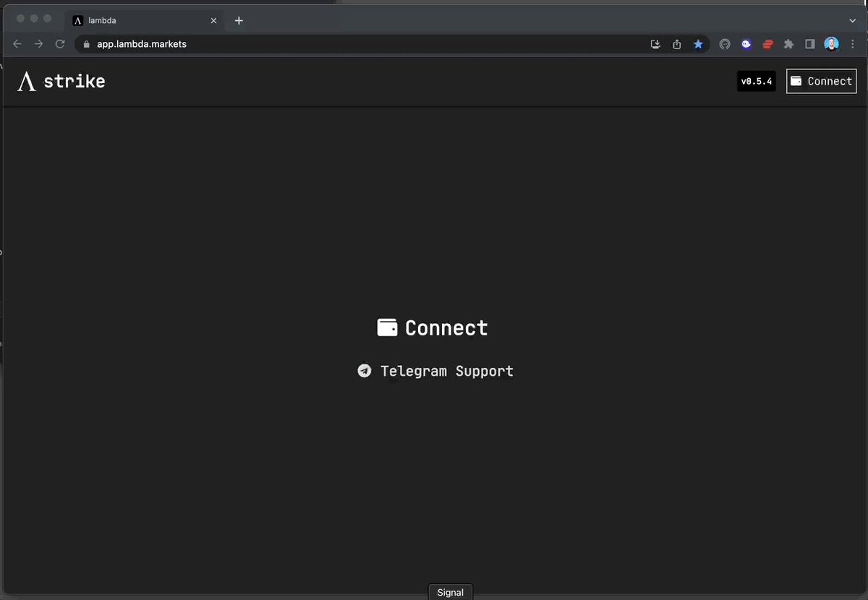Screen dimensions: 868x600
Task: Click the browser back arrow
Action: pyautogui.click(x=17, y=44)
